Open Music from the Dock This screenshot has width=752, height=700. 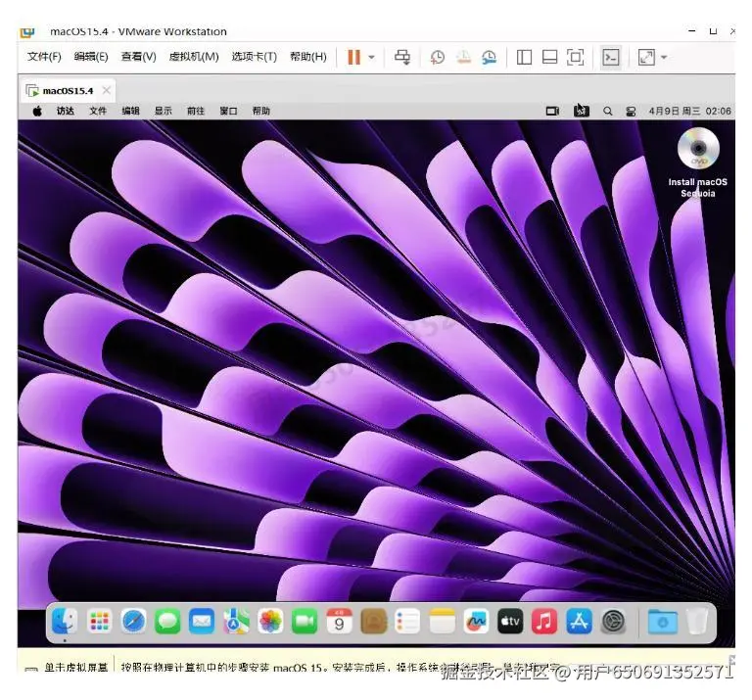(x=544, y=621)
